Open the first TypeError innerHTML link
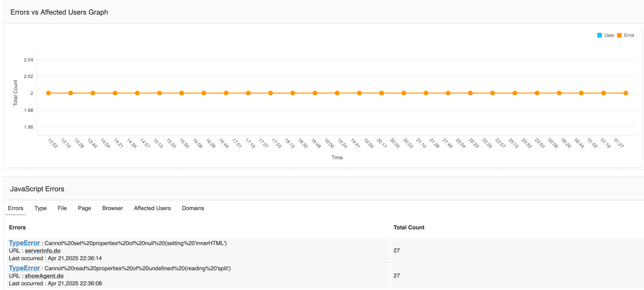Viewport: 644px width, 290px height. (x=24, y=243)
